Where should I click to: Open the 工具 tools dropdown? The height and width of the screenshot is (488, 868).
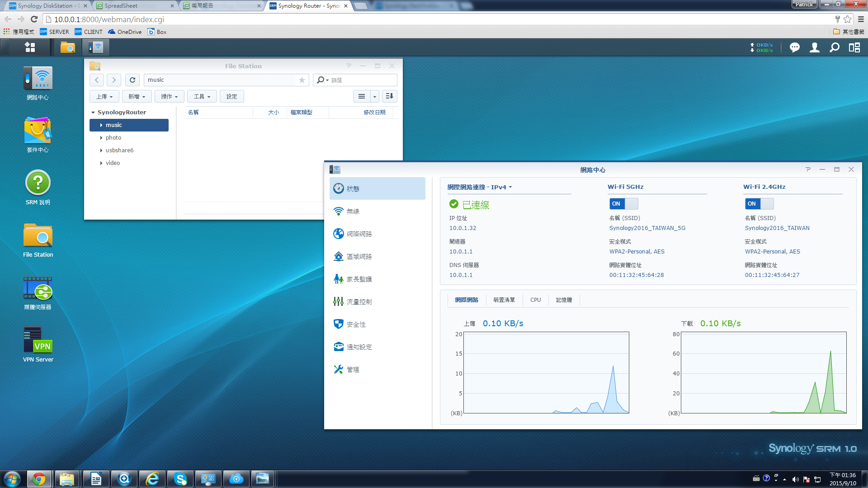pyautogui.click(x=202, y=96)
